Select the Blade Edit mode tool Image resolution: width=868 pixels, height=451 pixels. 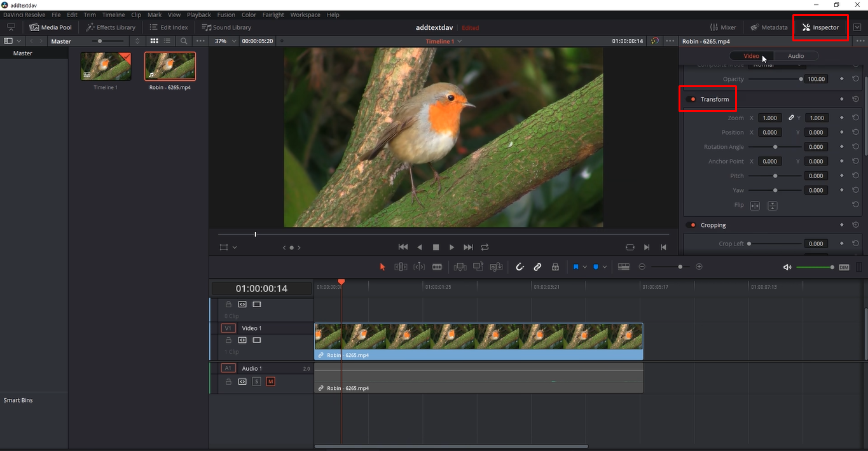tap(437, 267)
